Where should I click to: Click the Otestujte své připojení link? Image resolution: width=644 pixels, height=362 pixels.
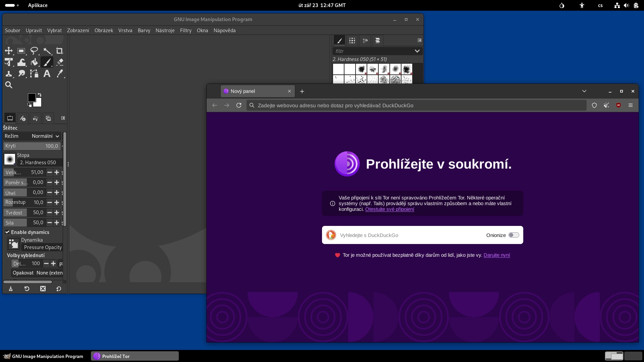(x=389, y=209)
